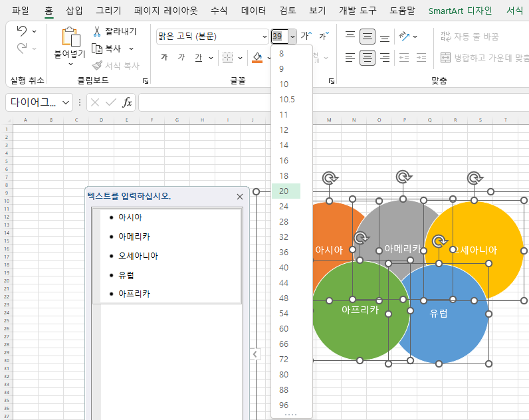
Task: Click the decrease indent icon
Action: 404,58
